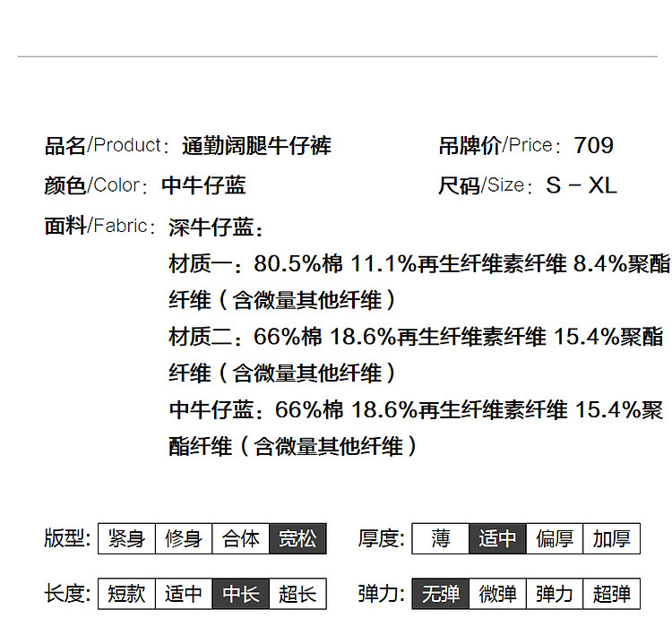The height and width of the screenshot is (618, 672).
Task: Select the 短款 length option
Action: [126, 593]
